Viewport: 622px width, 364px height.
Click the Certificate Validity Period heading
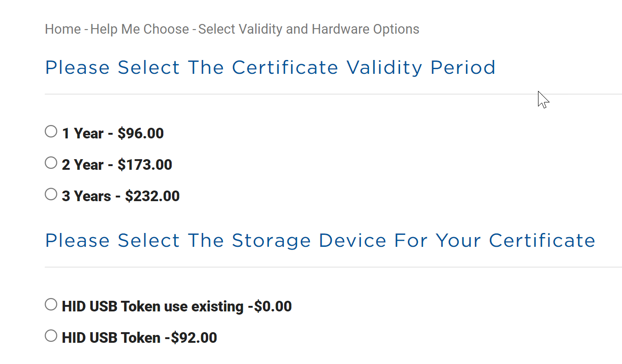coord(270,68)
